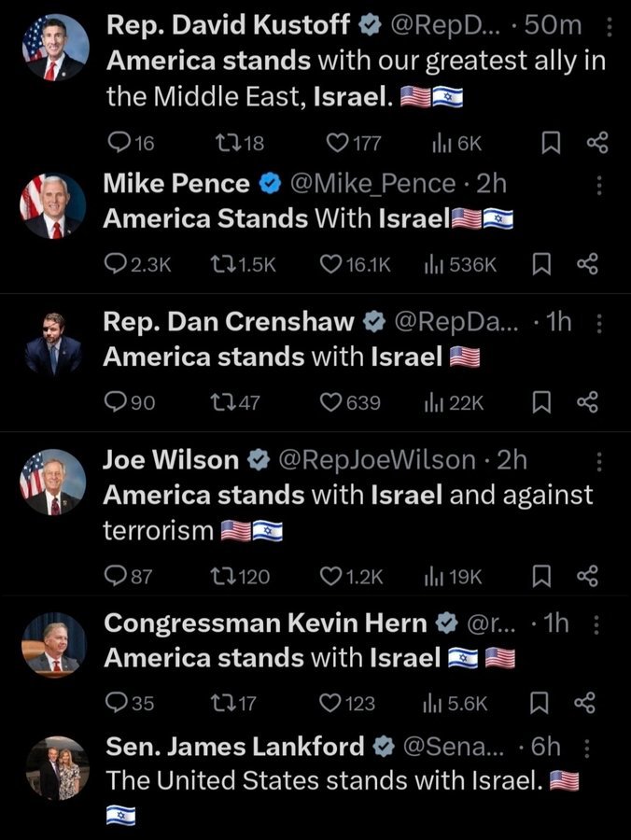View analytics of Mike Pence's 536K views
This screenshot has height=840, width=631.
point(461,265)
